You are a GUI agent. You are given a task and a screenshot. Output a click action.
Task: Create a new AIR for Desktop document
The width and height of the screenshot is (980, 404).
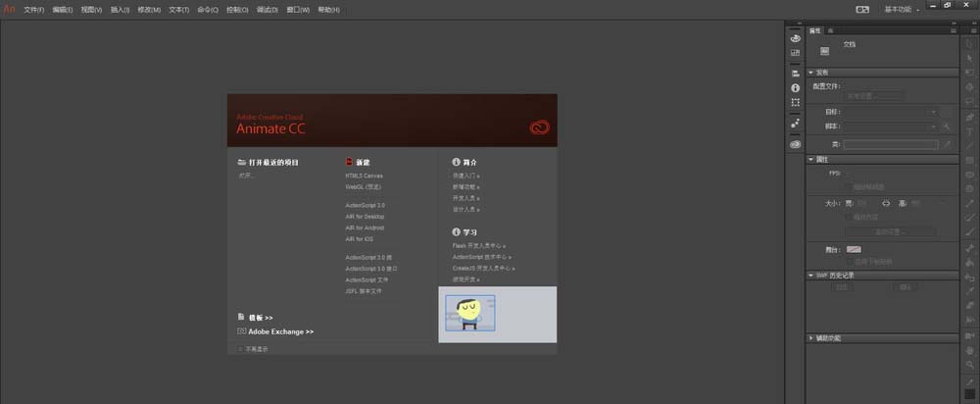365,217
